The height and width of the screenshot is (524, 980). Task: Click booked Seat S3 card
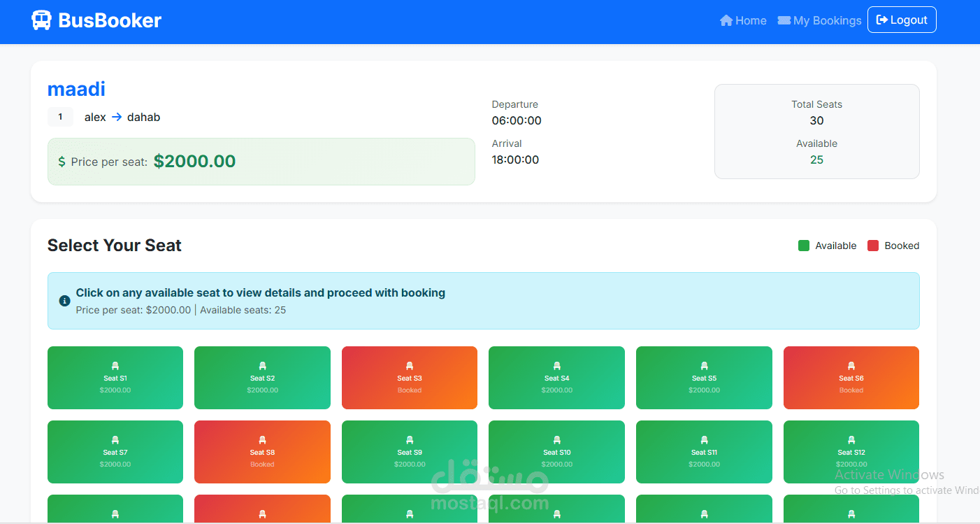click(410, 378)
